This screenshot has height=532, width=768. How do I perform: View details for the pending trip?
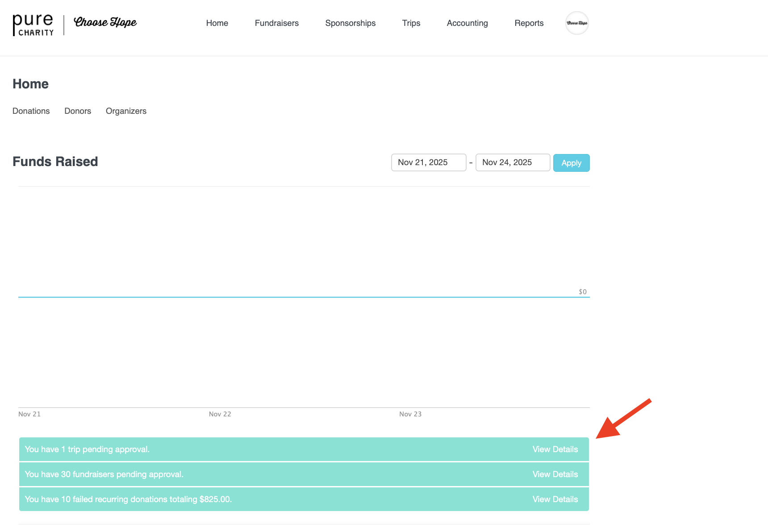555,449
